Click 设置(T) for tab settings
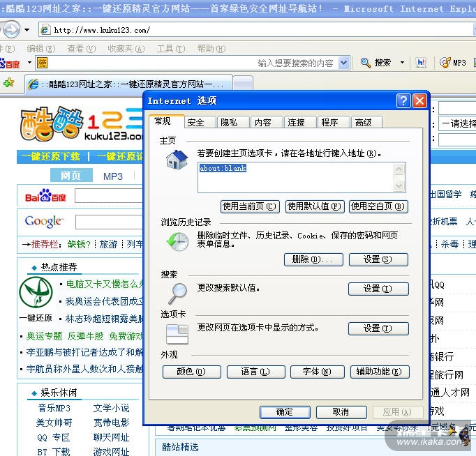Viewport: 476px width, 456px height. 378,328
